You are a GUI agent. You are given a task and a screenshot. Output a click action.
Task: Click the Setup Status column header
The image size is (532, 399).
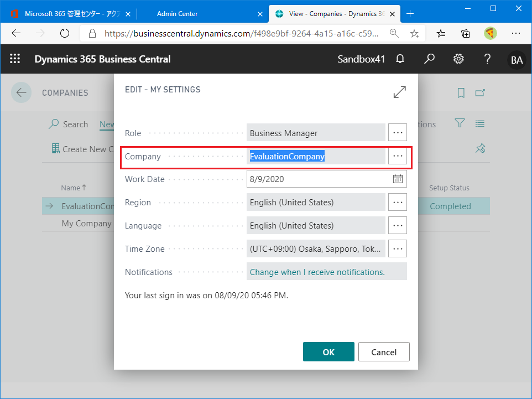click(x=449, y=188)
